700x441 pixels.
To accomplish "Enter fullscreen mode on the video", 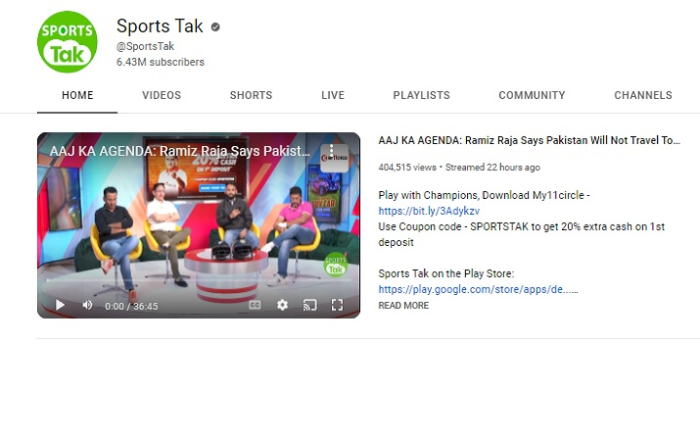I will 337,305.
